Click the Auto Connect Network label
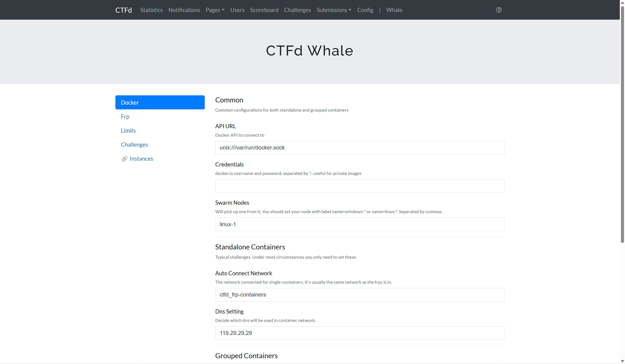625x364 pixels. 244,273
